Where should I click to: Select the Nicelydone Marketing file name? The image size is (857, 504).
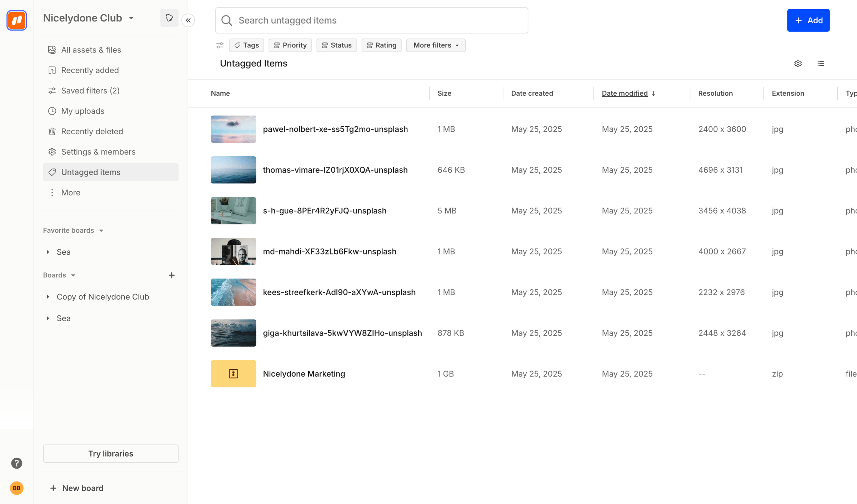pyautogui.click(x=304, y=374)
